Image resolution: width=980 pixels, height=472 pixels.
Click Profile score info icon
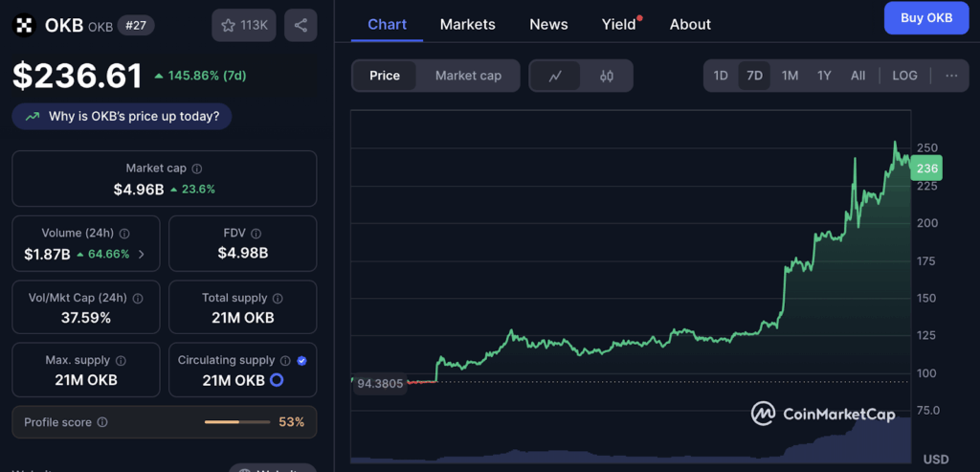(102, 422)
